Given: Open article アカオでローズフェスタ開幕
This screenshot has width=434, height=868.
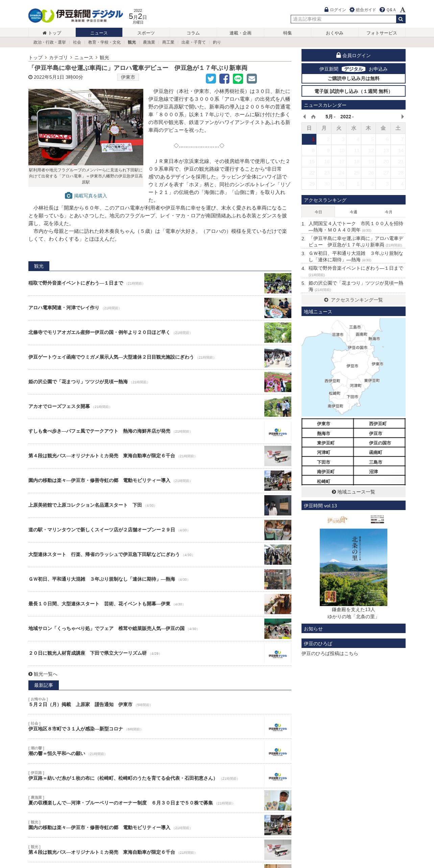Looking at the screenshot, I should [59, 407].
